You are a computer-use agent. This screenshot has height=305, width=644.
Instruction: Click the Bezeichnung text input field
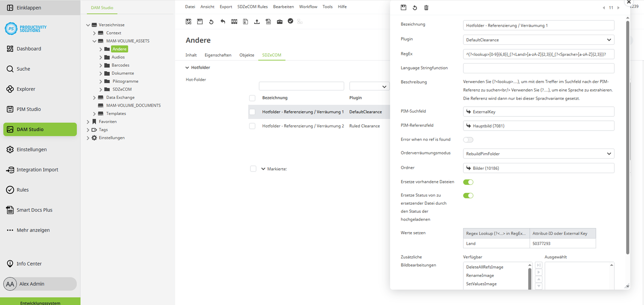click(538, 26)
